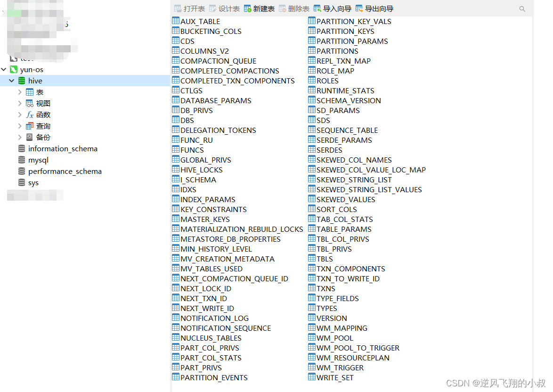Click the Delete Table (删除表) toolbar button
The height and width of the screenshot is (392, 553).
(294, 9)
